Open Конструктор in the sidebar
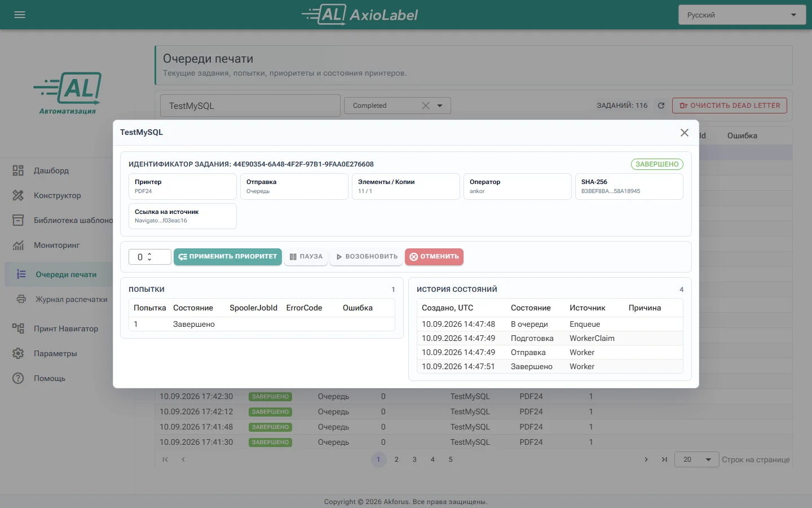Image resolution: width=812 pixels, height=508 pixels. [x=58, y=195]
